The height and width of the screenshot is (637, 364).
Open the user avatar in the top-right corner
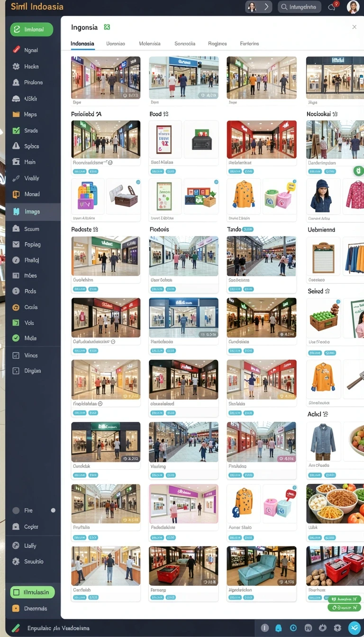[353, 7]
